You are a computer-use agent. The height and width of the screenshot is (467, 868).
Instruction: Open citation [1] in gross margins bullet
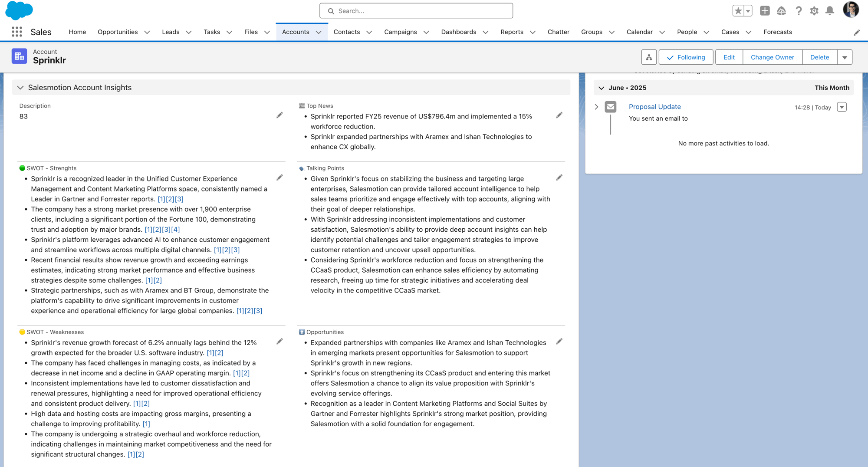point(146,424)
